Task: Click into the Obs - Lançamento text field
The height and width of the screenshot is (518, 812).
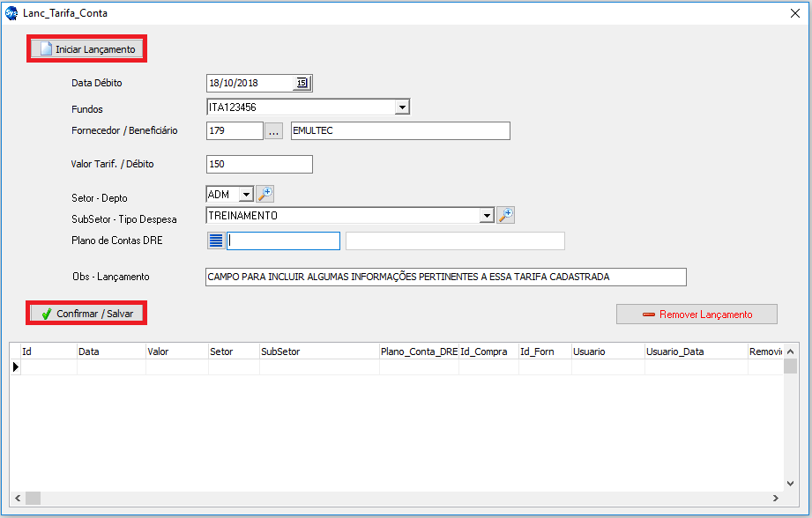Action: [x=444, y=277]
